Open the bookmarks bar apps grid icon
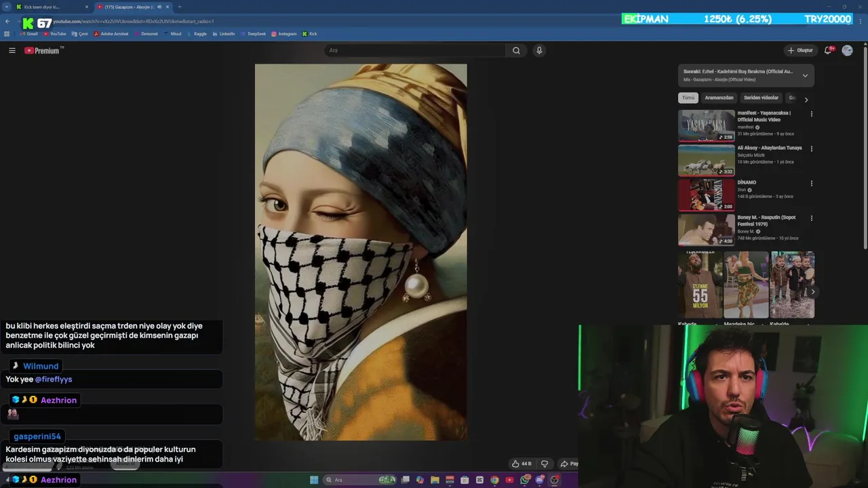Image resolution: width=868 pixels, height=488 pixels. point(7,33)
